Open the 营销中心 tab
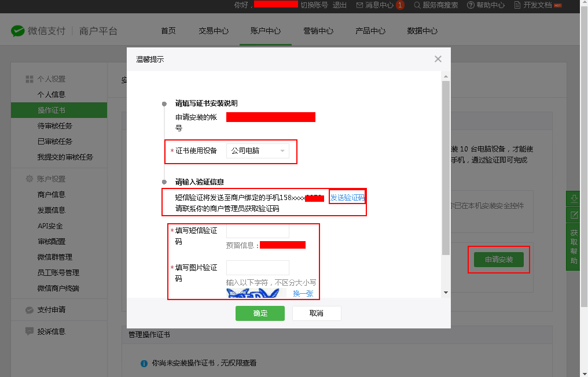Viewport: 588px width, 377px height. pos(318,31)
